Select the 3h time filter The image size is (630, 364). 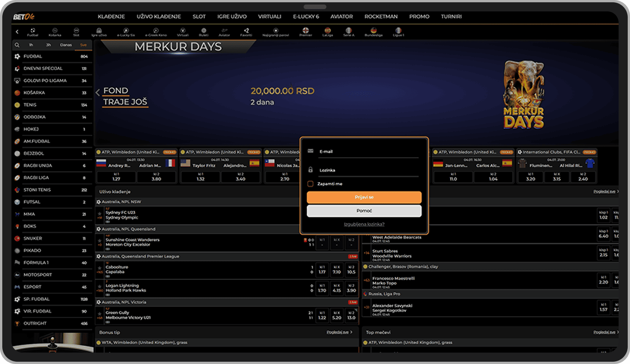(x=49, y=45)
